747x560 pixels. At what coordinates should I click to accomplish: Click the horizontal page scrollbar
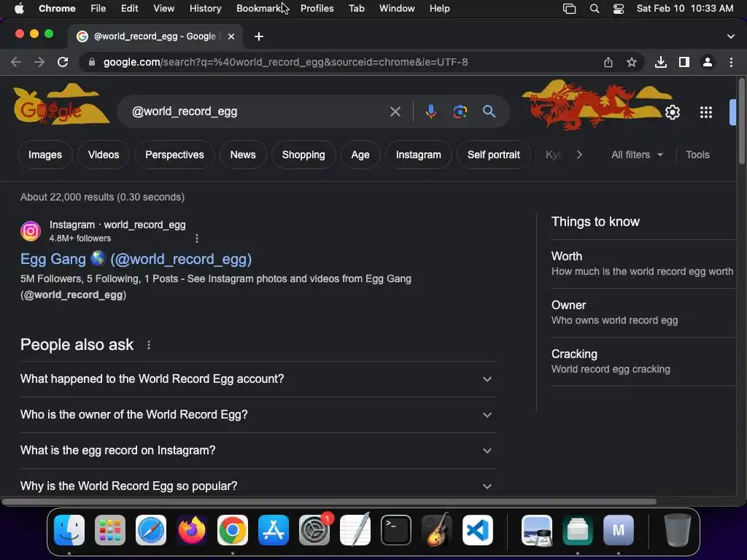[329, 502]
